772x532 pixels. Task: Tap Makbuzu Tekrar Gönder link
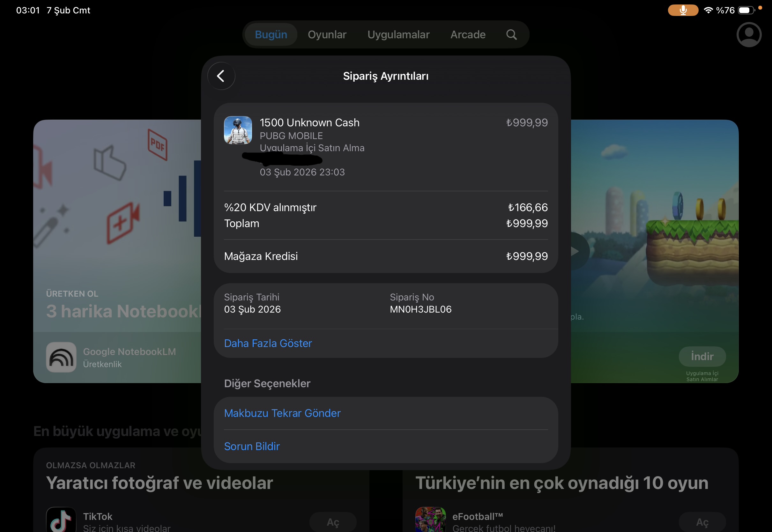tap(282, 413)
